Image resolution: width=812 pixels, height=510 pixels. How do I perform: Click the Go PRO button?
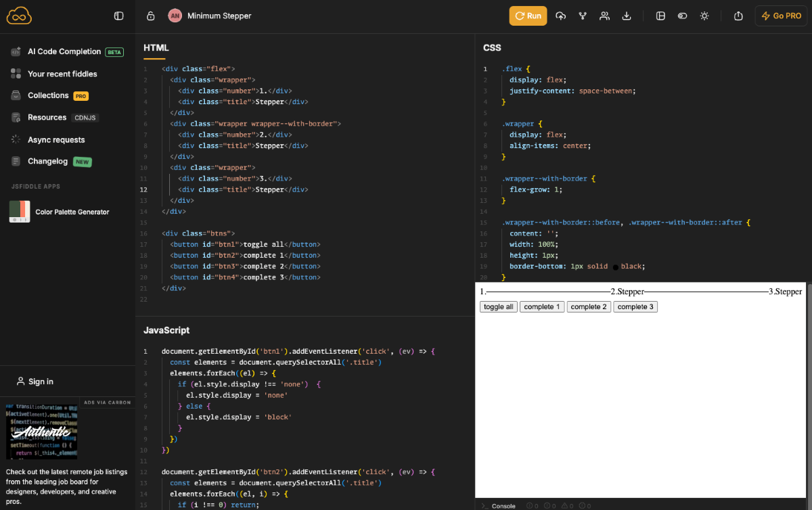780,16
